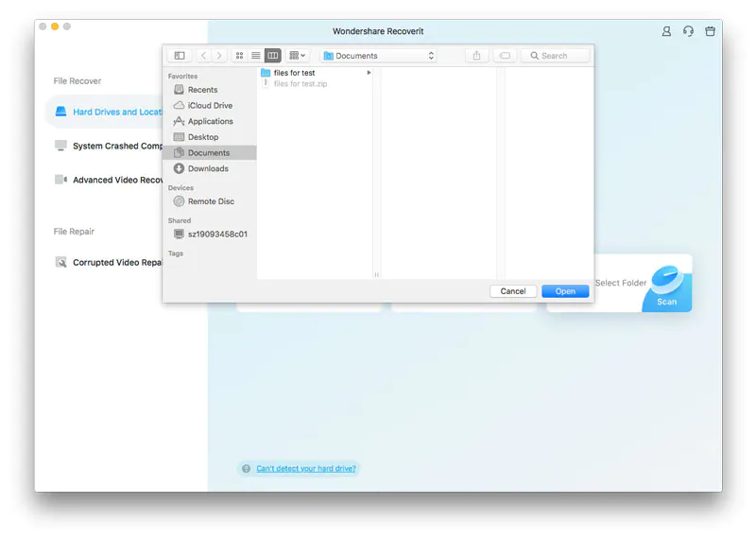Viewport: 756px width, 540px height.
Task: Select Remote Disc under Devices
Action: (x=209, y=201)
